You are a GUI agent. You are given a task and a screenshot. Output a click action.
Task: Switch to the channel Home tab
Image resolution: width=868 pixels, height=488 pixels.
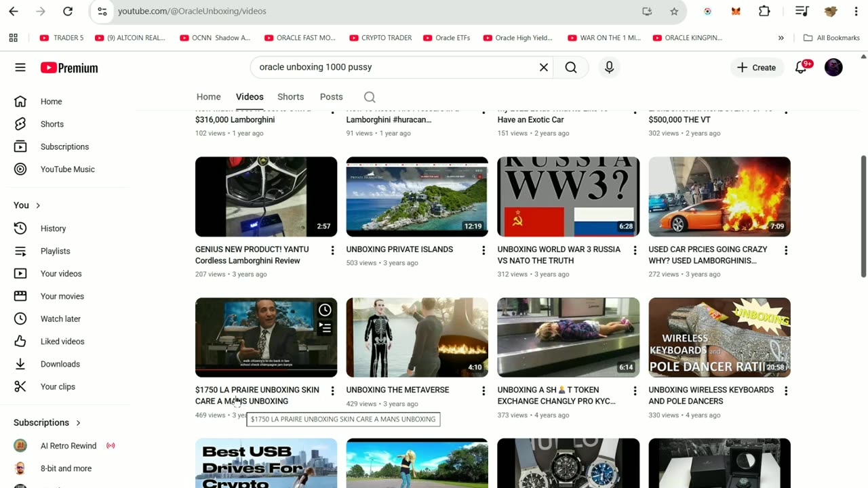(x=208, y=97)
